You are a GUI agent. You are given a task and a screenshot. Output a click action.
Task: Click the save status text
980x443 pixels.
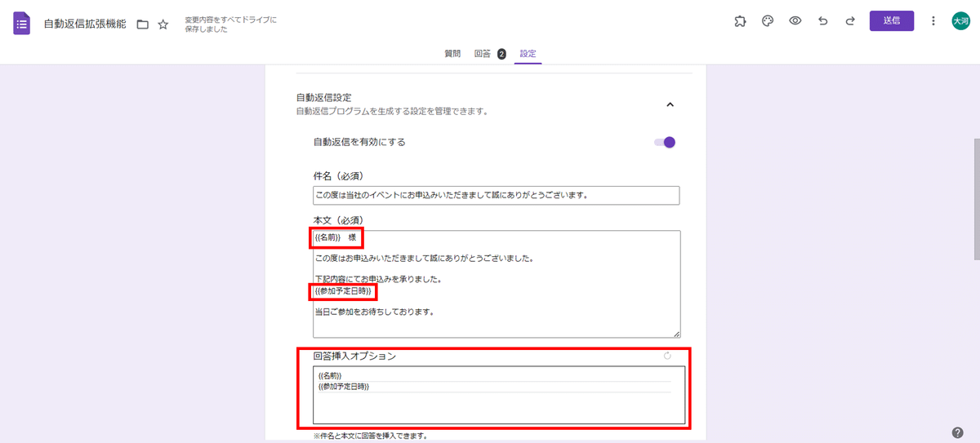[x=231, y=24]
